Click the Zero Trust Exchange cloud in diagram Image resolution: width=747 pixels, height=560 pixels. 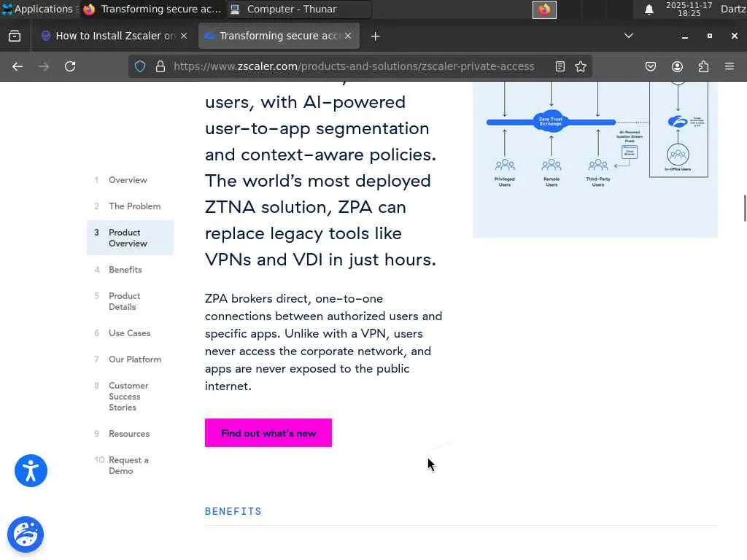550,122
